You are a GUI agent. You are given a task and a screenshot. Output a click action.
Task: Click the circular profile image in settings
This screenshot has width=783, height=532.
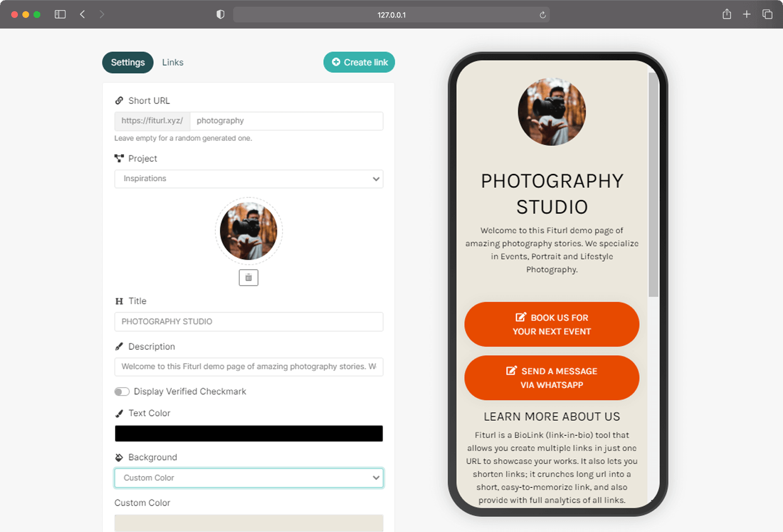pyautogui.click(x=248, y=231)
